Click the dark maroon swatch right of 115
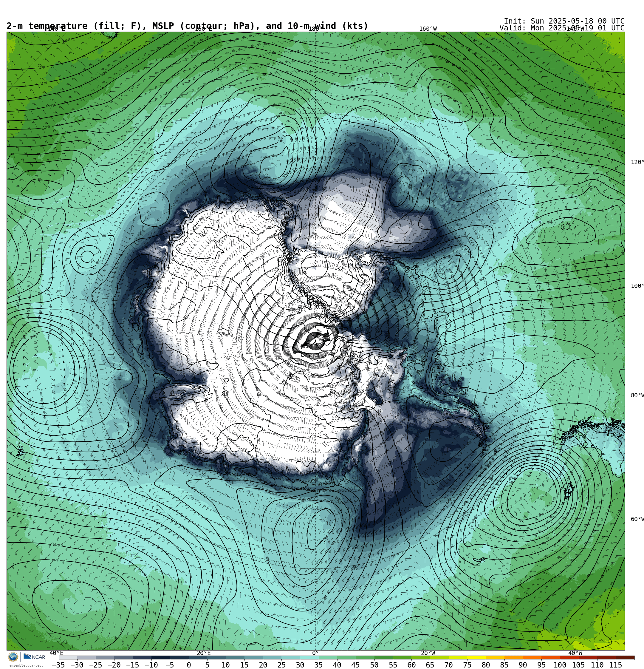This screenshot has height=669, width=644. click(625, 657)
